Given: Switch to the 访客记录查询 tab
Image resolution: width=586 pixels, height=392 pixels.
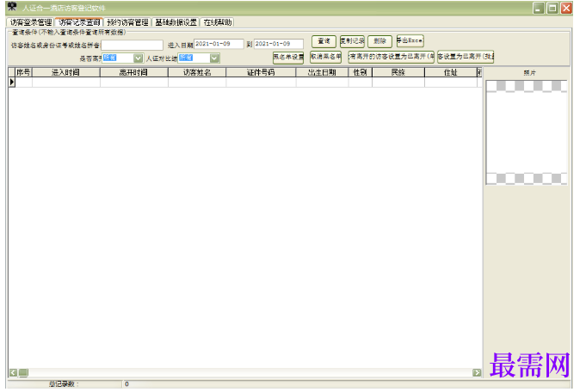Looking at the screenshot, I should pos(79,22).
